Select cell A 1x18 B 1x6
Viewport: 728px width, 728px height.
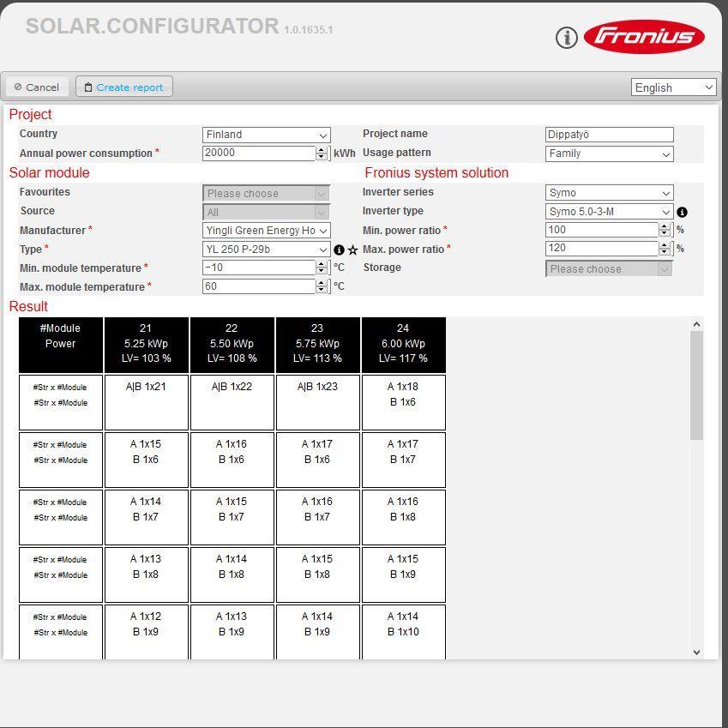(404, 402)
